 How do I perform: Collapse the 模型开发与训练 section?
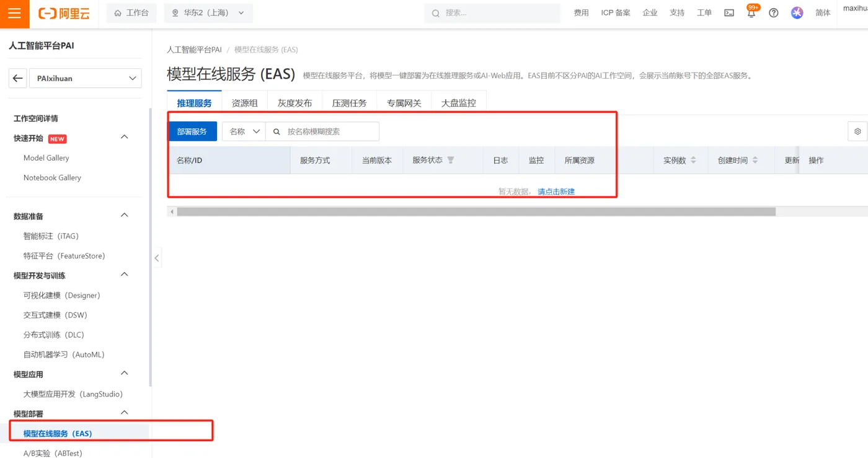pyautogui.click(x=124, y=275)
